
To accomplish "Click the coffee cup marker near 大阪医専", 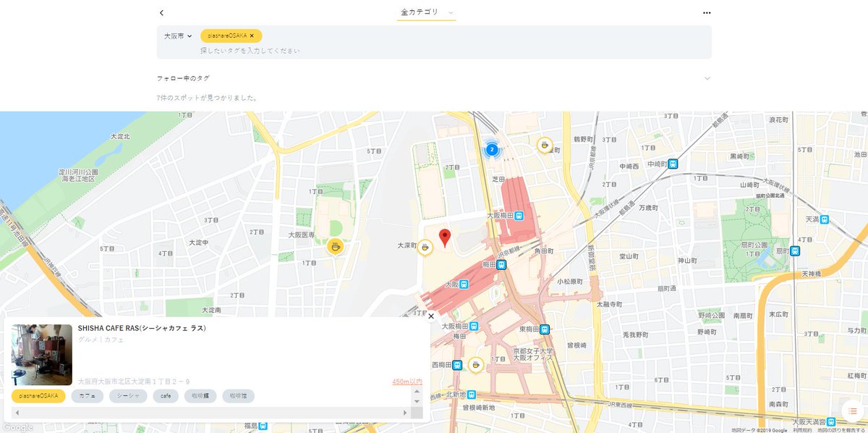I will click(x=333, y=246).
